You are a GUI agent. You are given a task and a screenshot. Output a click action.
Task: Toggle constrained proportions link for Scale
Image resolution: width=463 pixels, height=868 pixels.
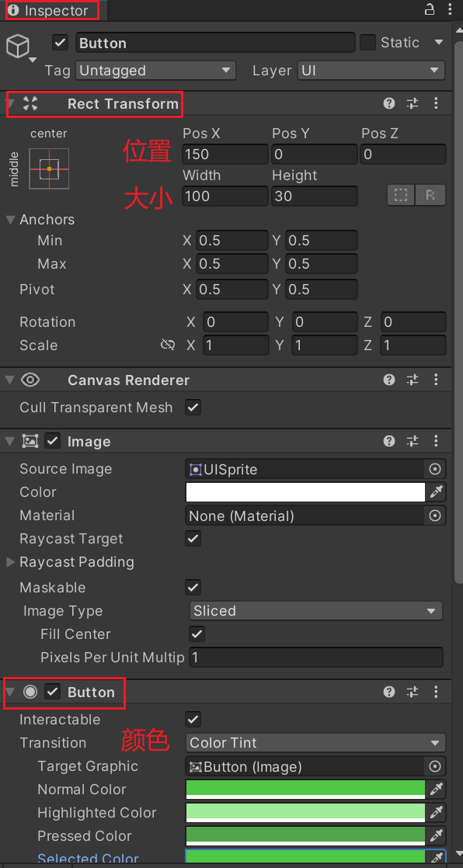167,345
